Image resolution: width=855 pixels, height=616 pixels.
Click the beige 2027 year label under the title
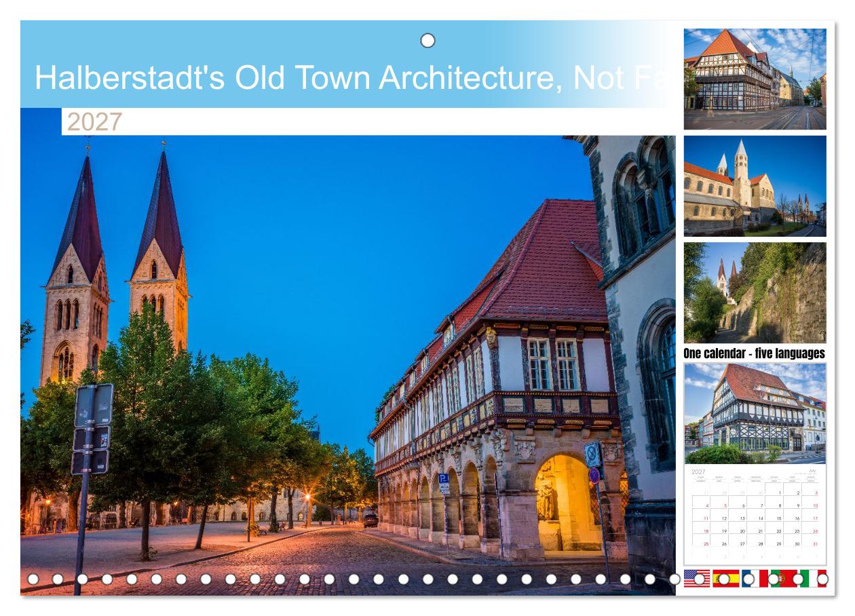[94, 122]
